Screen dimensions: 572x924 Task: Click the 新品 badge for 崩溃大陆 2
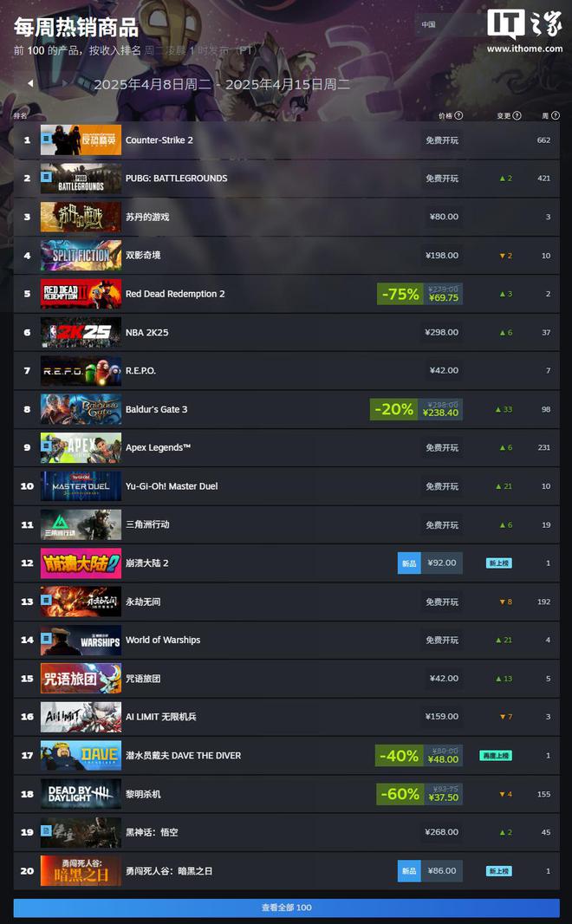pos(409,563)
